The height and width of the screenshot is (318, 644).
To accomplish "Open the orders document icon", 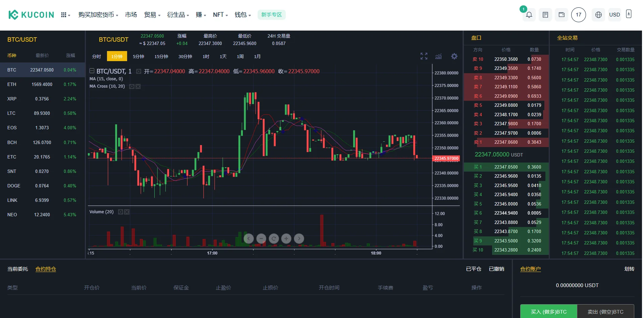I will tap(545, 15).
